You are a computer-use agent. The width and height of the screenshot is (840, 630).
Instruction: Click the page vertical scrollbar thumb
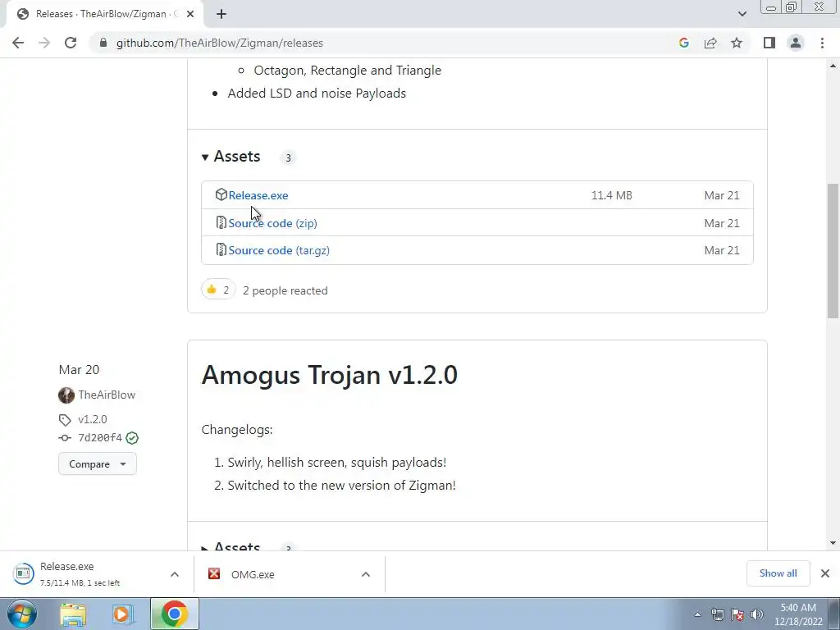point(833,251)
